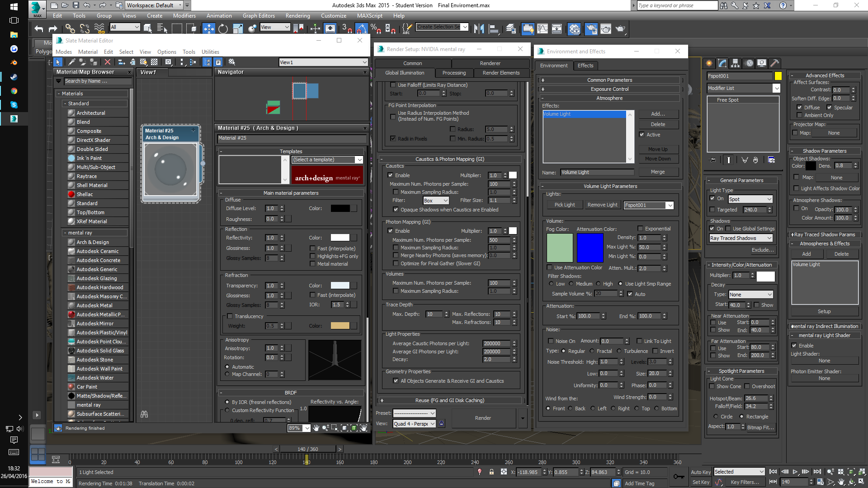Click the Mirror tool icon

click(479, 29)
